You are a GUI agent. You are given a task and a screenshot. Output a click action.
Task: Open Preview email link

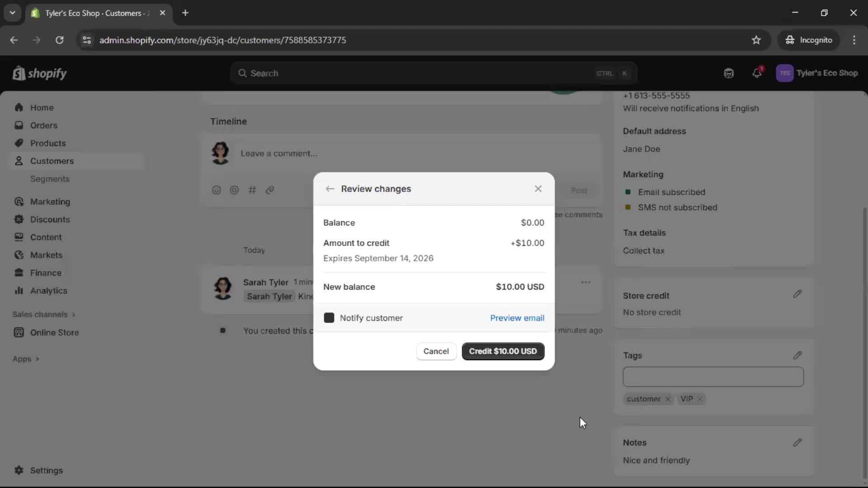coord(517,318)
